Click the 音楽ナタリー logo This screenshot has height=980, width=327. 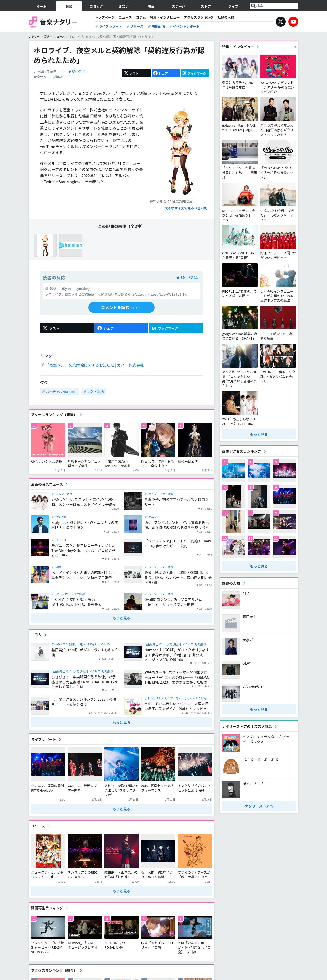pyautogui.click(x=52, y=22)
